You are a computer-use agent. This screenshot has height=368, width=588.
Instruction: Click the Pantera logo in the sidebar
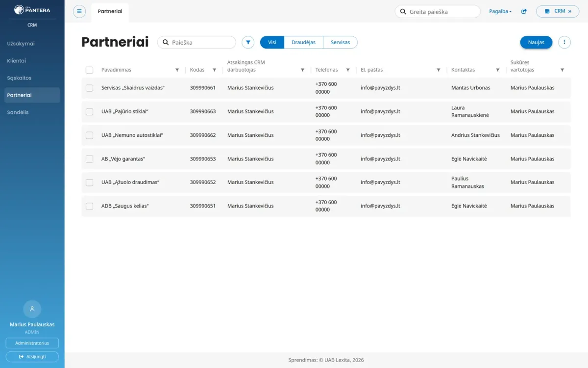tap(32, 10)
